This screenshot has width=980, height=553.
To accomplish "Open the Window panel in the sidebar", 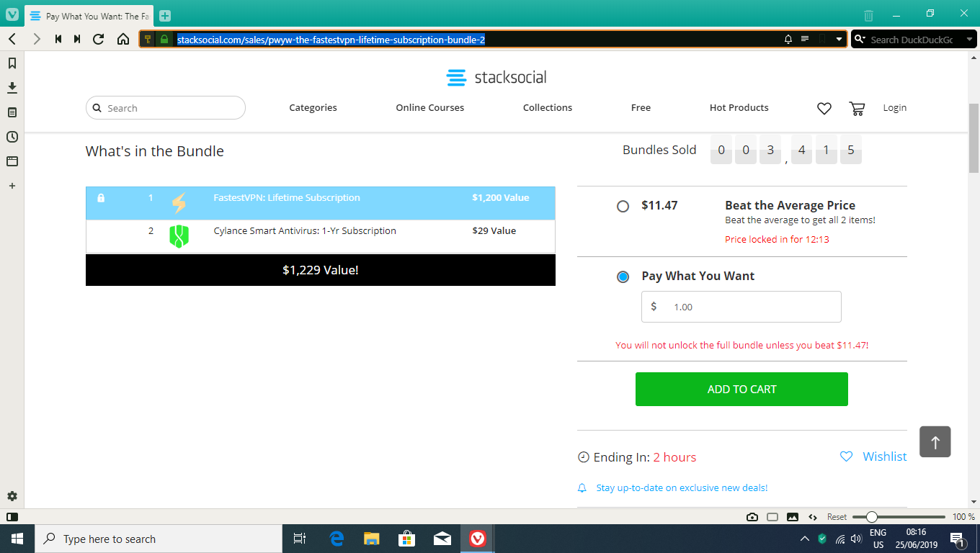I will (12, 161).
